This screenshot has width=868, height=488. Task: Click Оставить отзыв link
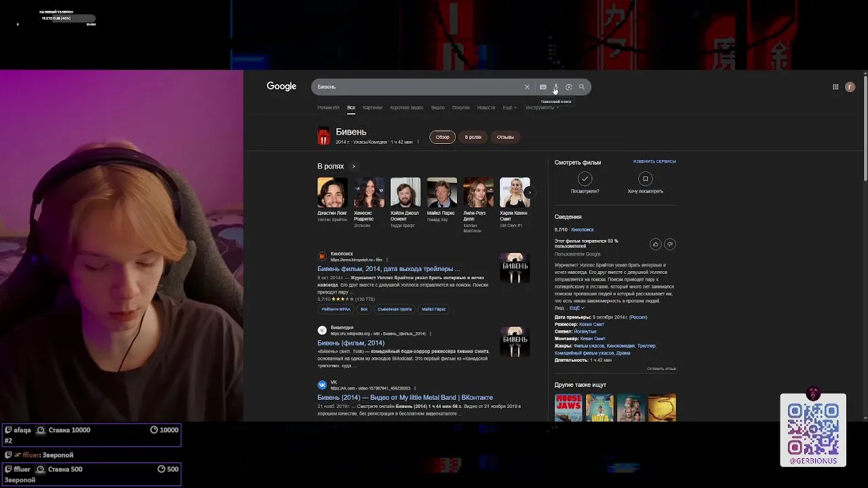661,369
